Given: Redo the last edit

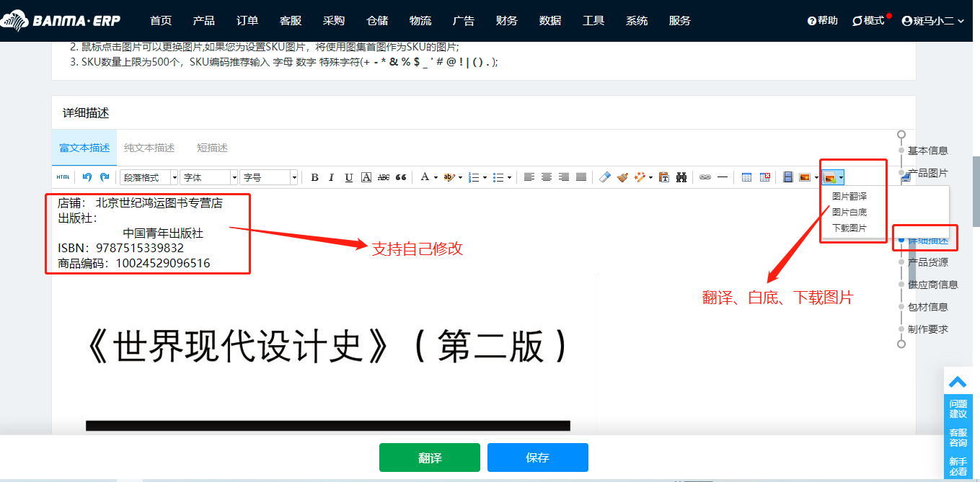Looking at the screenshot, I should click(105, 177).
